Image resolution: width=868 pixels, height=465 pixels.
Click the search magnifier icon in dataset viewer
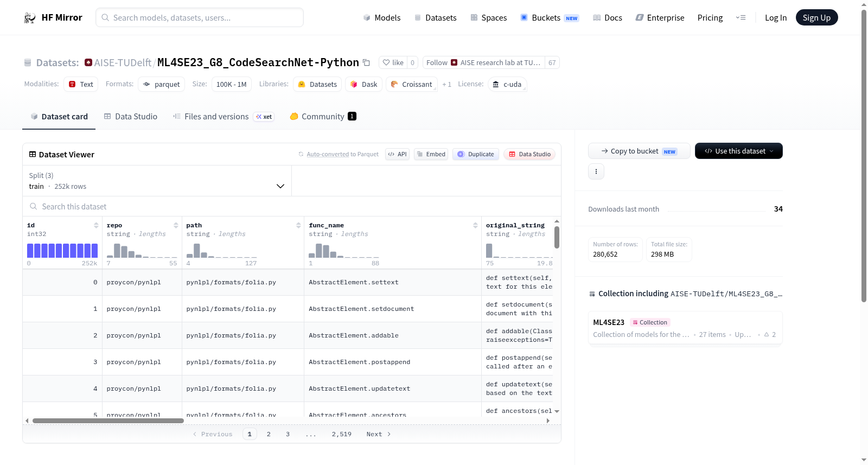tap(34, 207)
